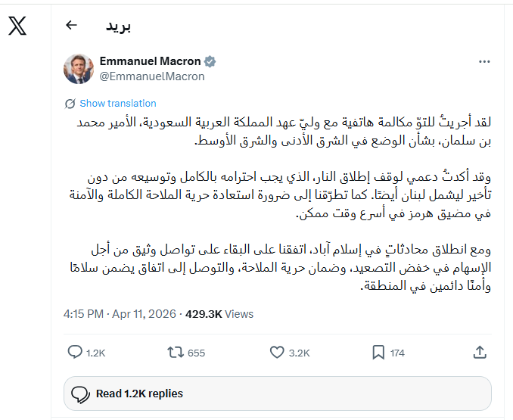Repost this tweet via retweet icon

point(174,352)
